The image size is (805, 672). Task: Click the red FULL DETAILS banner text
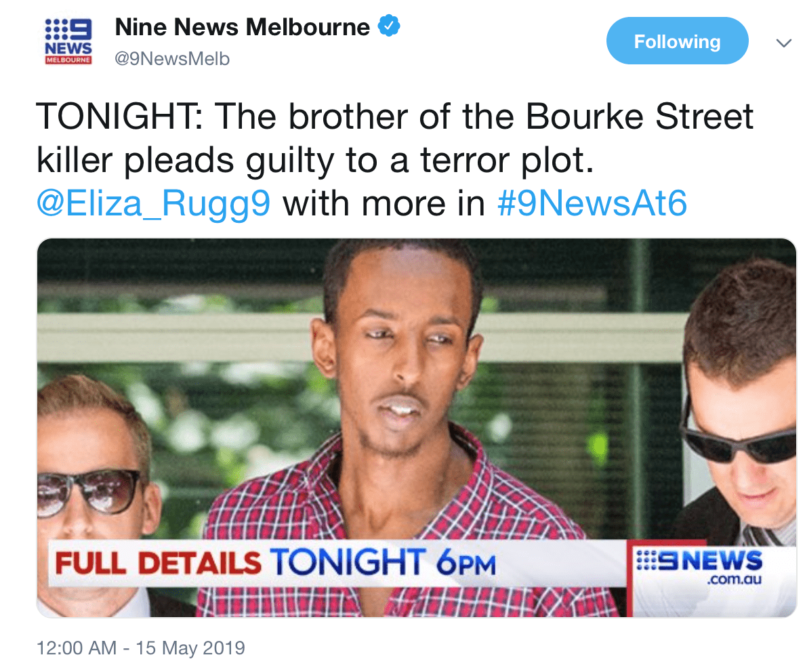(158, 563)
